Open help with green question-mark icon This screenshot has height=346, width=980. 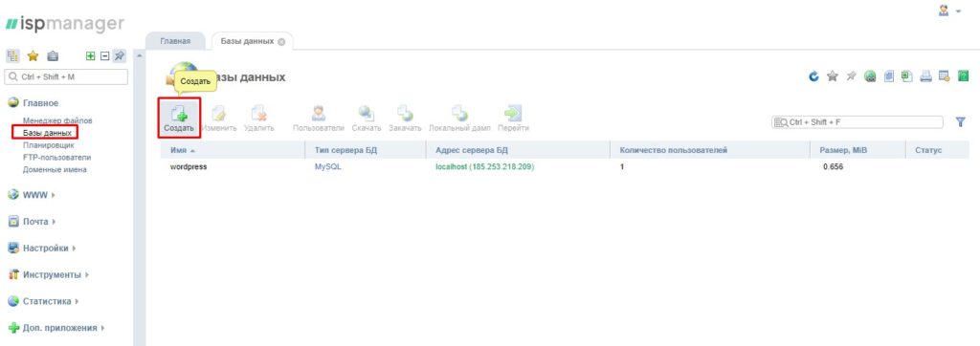click(x=963, y=76)
